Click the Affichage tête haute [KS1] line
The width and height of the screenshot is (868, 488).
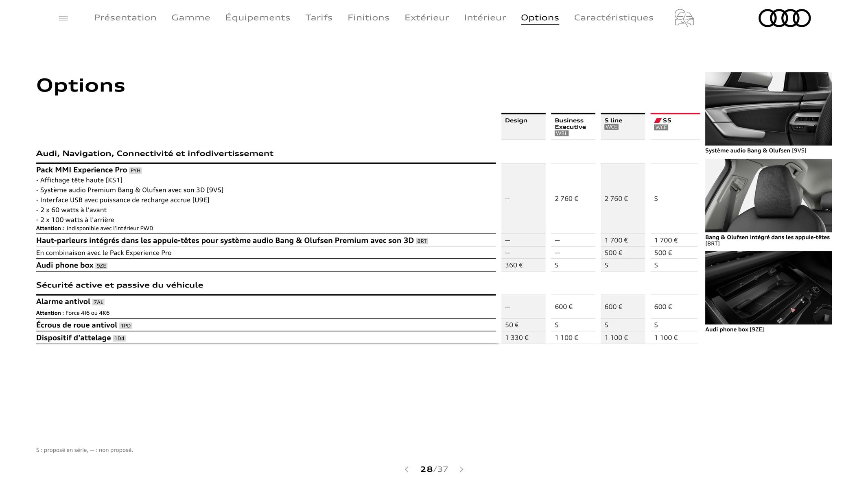(x=79, y=180)
